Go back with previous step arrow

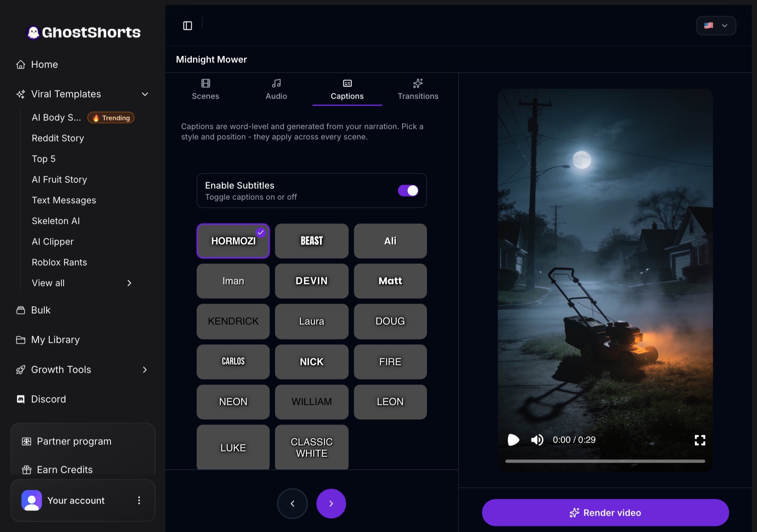pos(292,504)
